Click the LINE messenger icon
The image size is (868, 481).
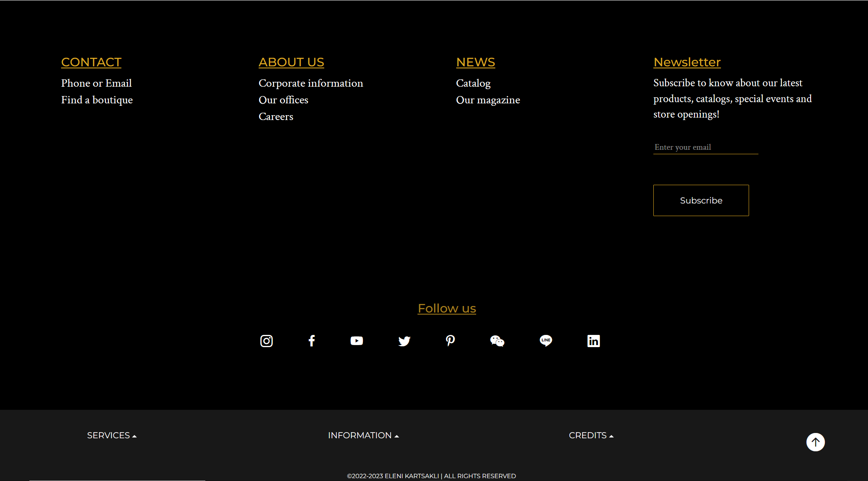click(x=546, y=341)
